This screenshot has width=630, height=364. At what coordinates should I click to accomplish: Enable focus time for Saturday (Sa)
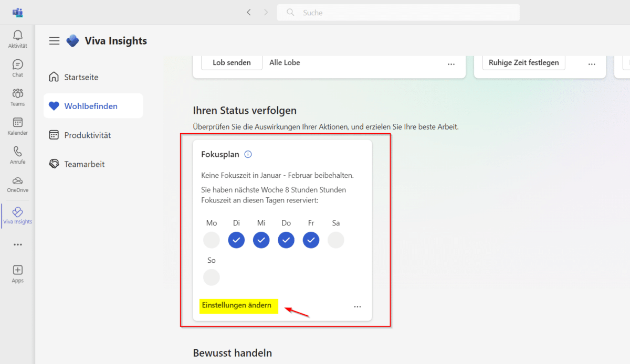pyautogui.click(x=336, y=240)
